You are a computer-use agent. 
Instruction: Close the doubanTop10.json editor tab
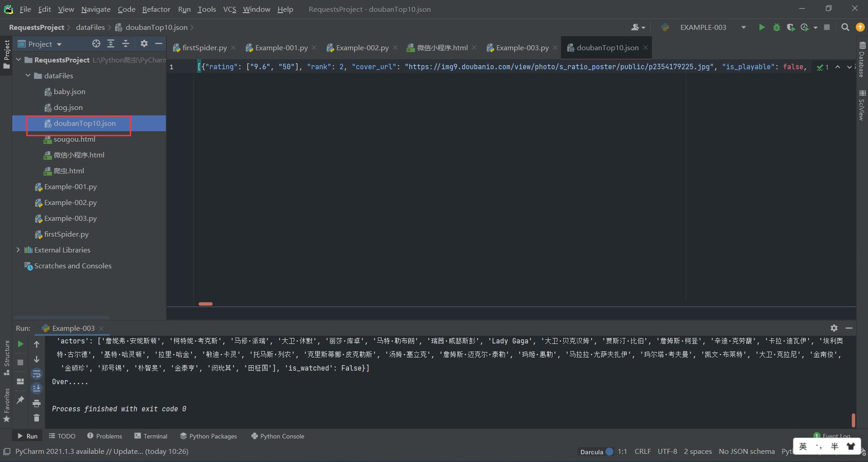click(x=646, y=48)
